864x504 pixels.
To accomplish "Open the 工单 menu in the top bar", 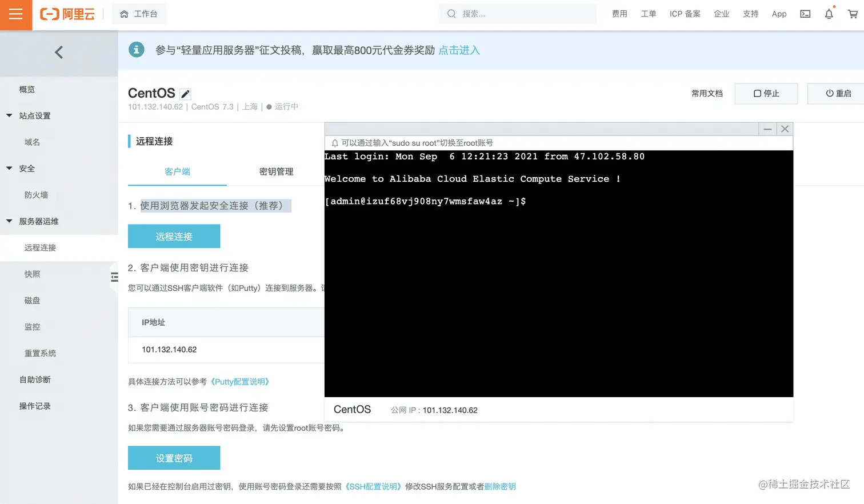I will (649, 14).
